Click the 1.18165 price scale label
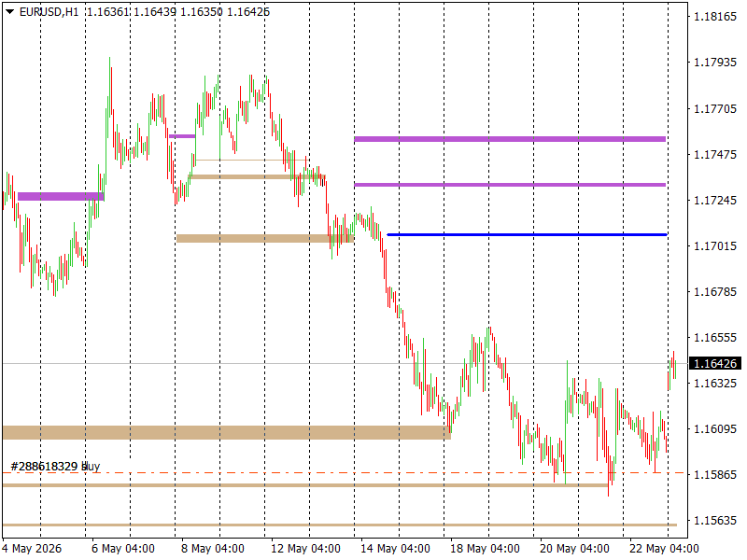747x560 pixels. point(715,17)
